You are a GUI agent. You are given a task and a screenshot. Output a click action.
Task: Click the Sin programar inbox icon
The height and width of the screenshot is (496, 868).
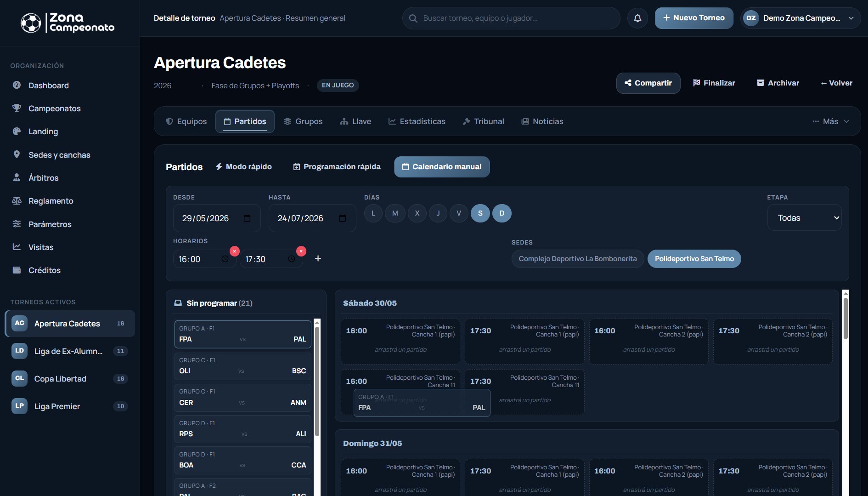pyautogui.click(x=178, y=303)
